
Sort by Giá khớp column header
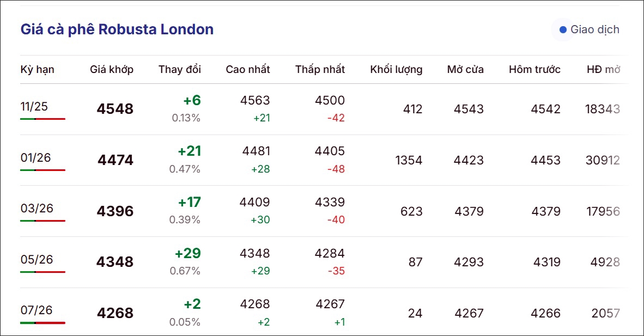pos(112,69)
